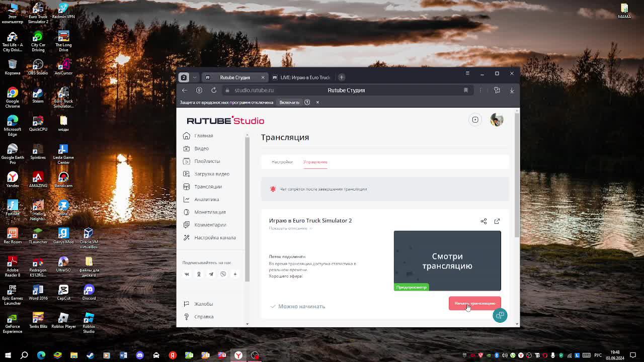Open the browser hamburger menu
644x362 pixels.
467,73
